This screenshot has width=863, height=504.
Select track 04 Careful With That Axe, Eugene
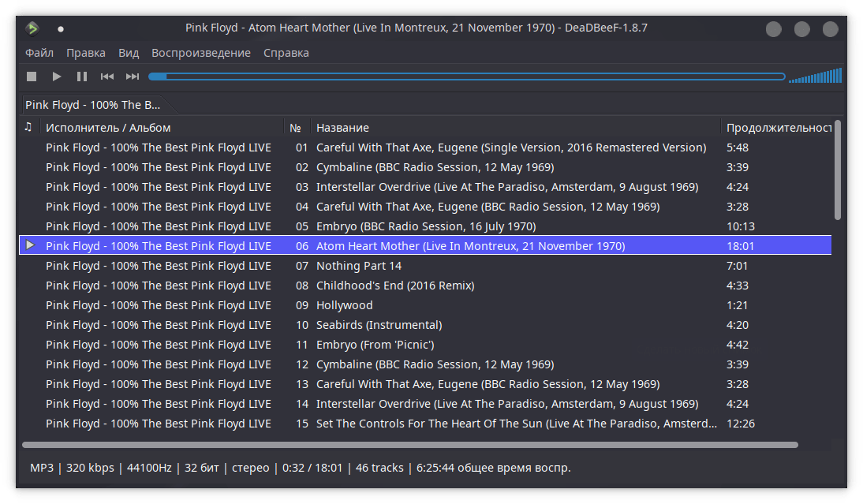425,207
